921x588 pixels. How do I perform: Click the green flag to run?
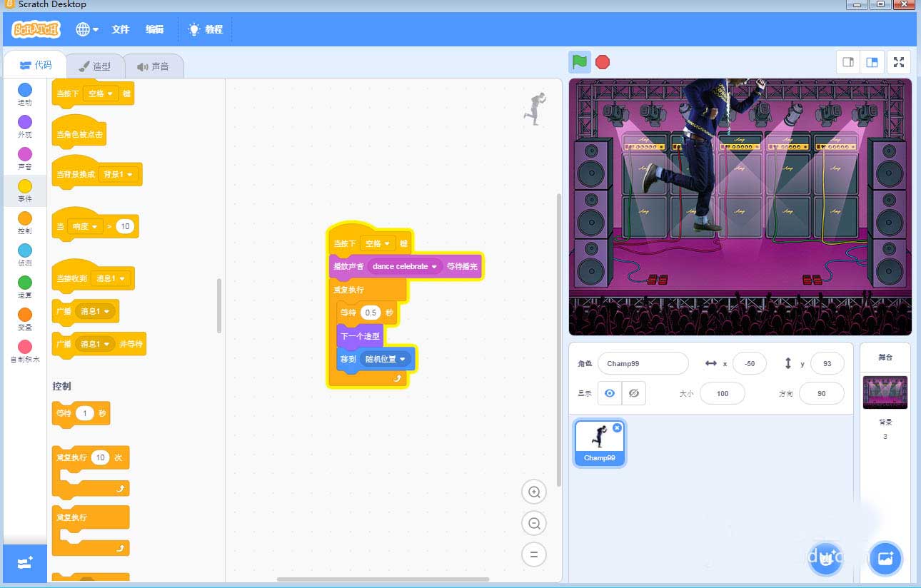coord(580,62)
